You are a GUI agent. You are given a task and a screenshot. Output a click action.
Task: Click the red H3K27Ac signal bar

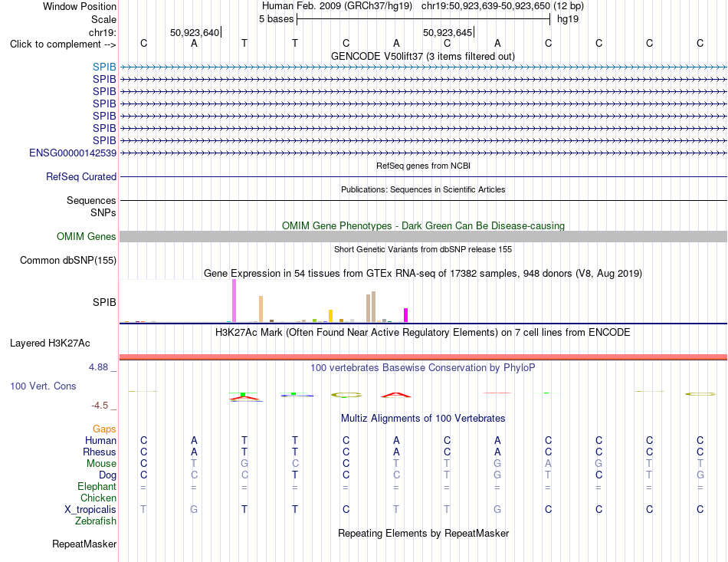423,357
